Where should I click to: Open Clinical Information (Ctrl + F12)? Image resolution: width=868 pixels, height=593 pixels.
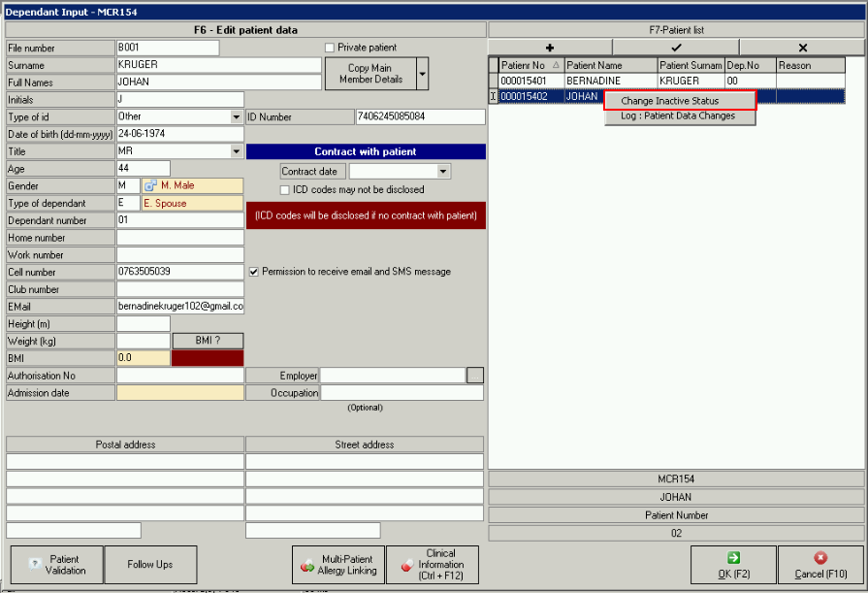[x=433, y=565]
